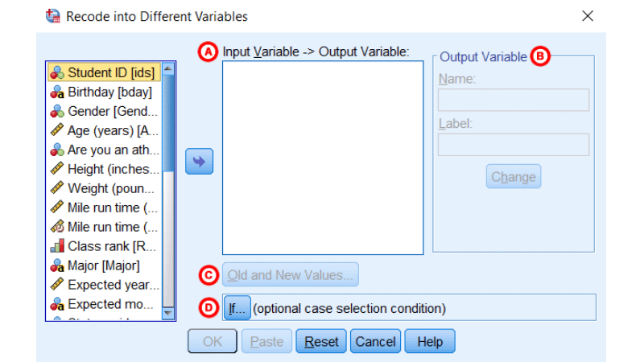Click the Reset button
The width and height of the screenshot is (644, 362).
tap(321, 341)
